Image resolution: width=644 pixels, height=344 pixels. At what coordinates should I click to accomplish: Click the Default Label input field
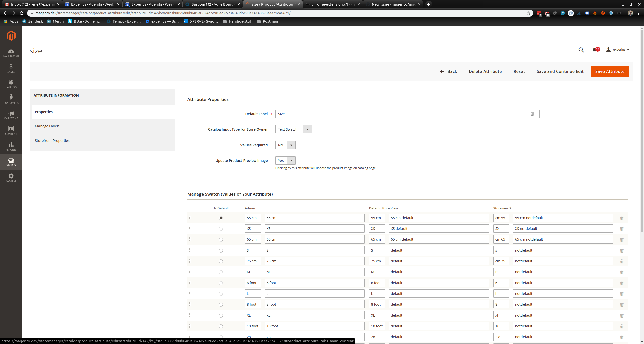coord(403,114)
